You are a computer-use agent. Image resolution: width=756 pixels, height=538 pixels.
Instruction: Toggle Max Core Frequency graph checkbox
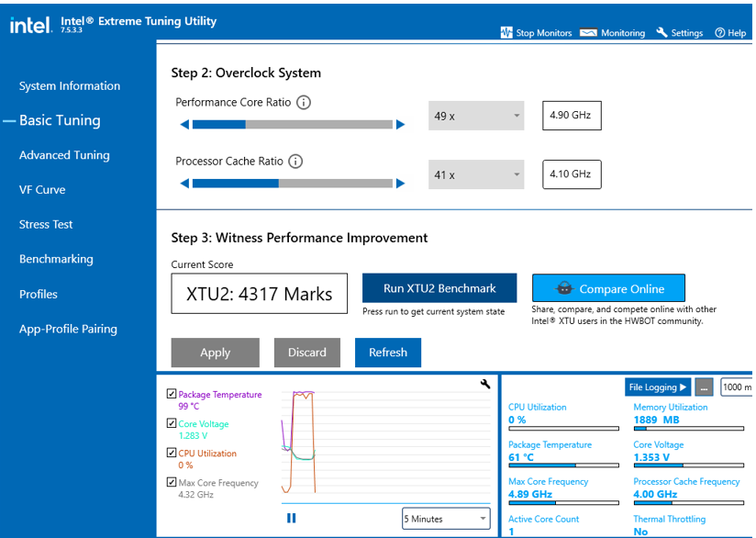coord(172,482)
